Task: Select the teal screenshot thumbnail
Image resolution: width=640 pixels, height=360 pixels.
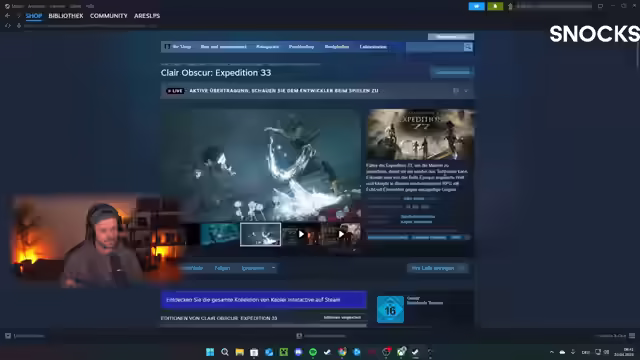Action: coord(220,234)
